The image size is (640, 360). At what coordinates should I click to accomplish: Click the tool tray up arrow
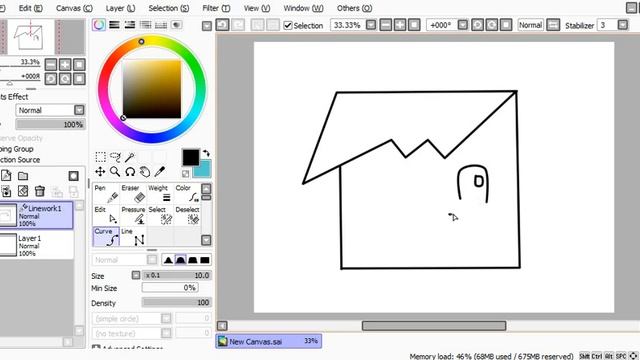tap(207, 188)
